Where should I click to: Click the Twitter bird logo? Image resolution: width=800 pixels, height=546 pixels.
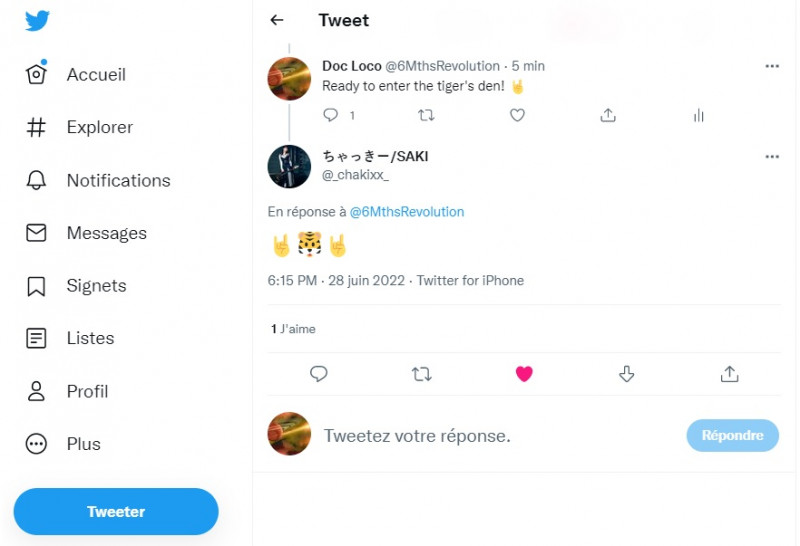(x=37, y=21)
